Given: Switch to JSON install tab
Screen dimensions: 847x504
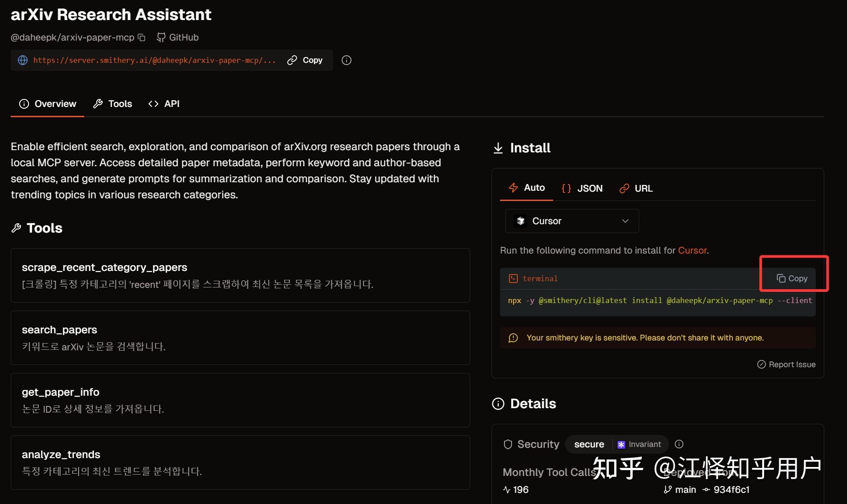Looking at the screenshot, I should click(582, 188).
